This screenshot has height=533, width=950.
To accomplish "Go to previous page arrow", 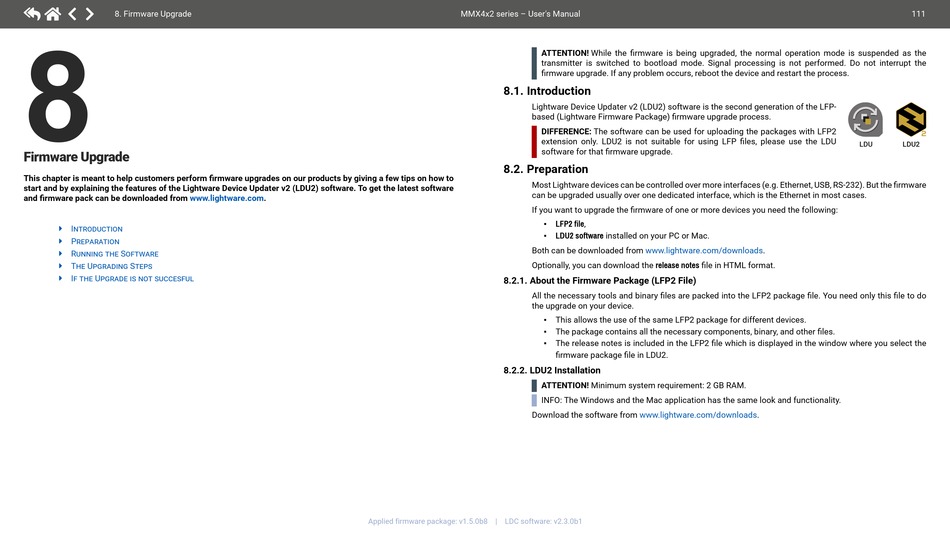I will pyautogui.click(x=72, y=13).
